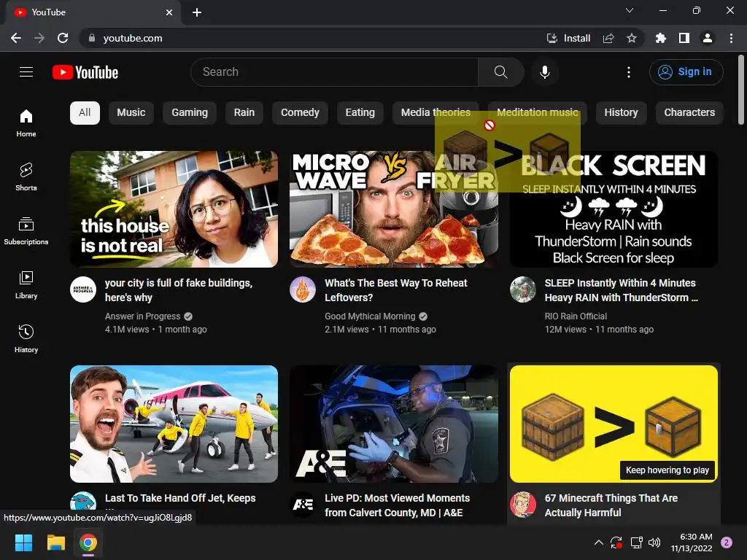This screenshot has height=560, width=747.
Task: Install YouTube app from address bar
Action: pos(569,38)
